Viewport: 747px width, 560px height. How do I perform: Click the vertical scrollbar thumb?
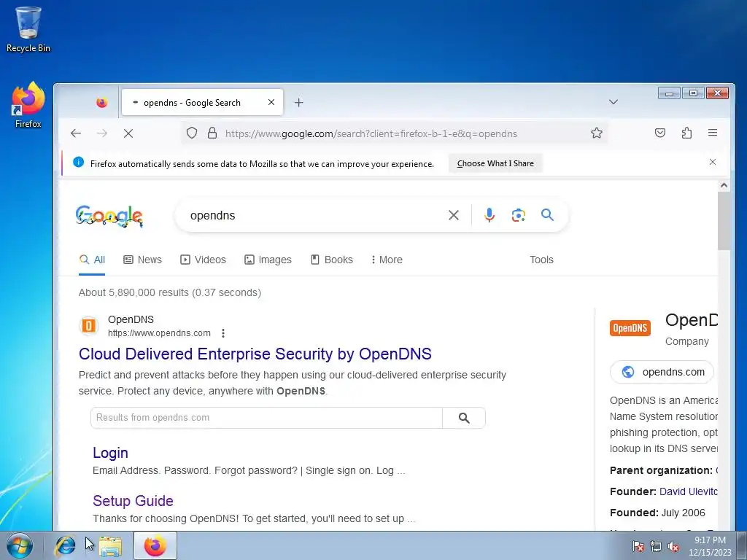click(x=724, y=220)
